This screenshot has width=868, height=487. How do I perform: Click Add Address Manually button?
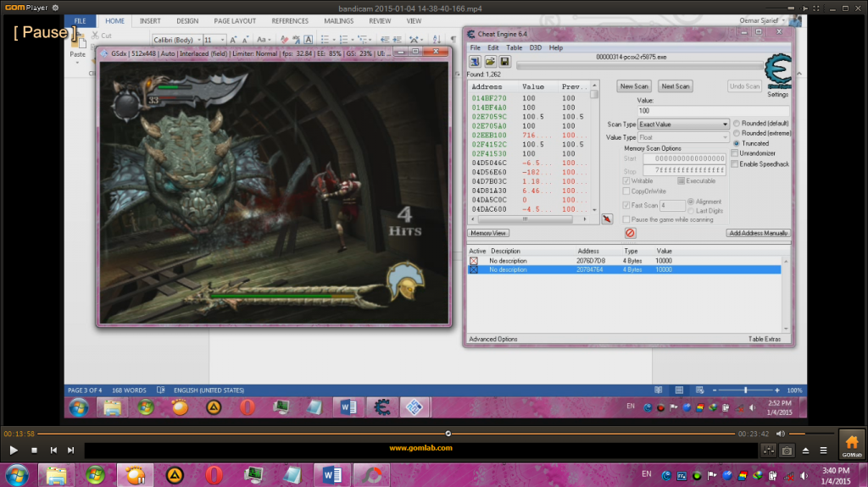758,233
